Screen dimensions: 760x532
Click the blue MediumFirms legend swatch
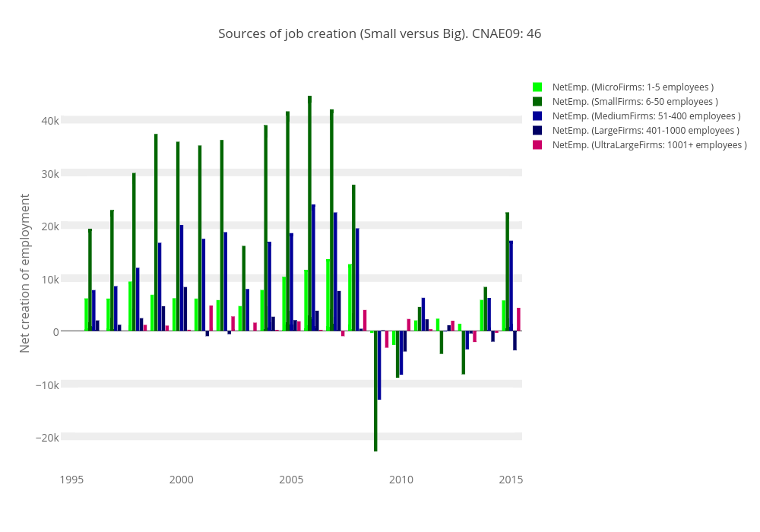point(537,116)
